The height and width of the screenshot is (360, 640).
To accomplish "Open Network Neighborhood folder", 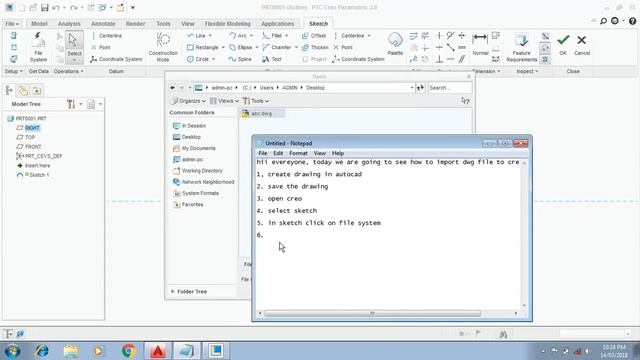I will coord(204,182).
